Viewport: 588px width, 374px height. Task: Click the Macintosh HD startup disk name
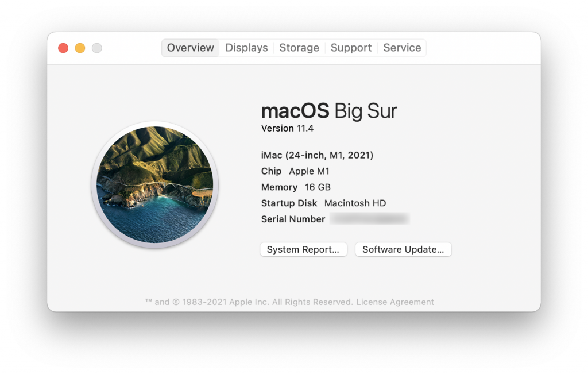pyautogui.click(x=355, y=203)
